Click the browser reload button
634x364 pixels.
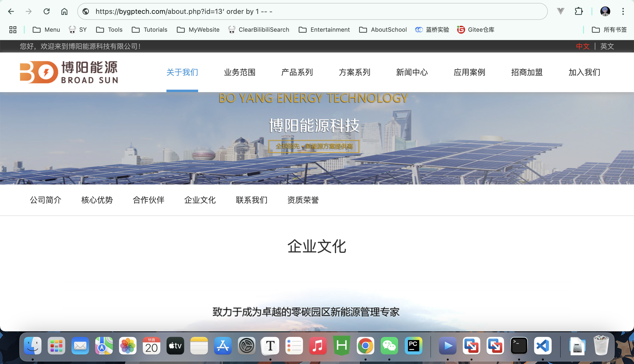coord(47,11)
